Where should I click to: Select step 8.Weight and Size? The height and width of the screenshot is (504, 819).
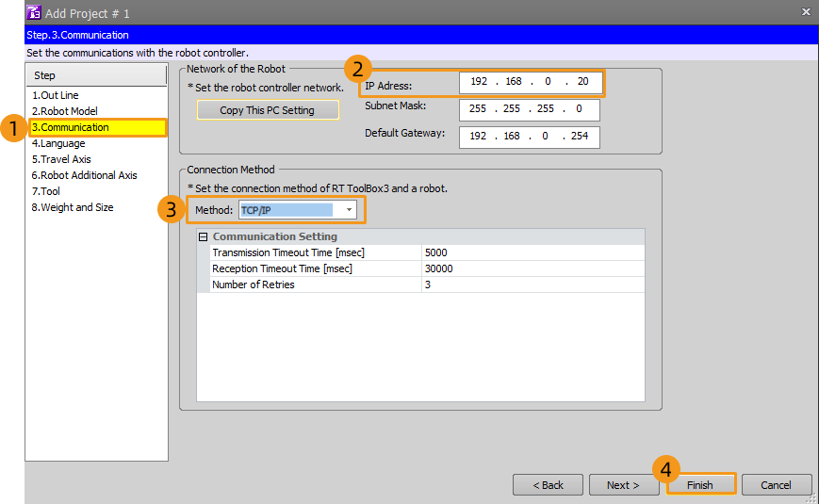click(73, 207)
